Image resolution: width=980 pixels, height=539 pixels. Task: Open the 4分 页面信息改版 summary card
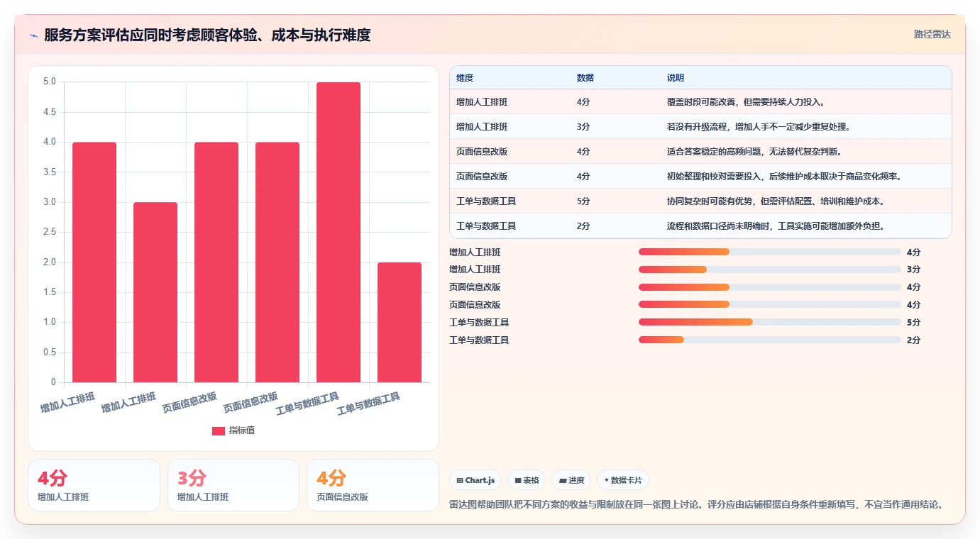373,485
